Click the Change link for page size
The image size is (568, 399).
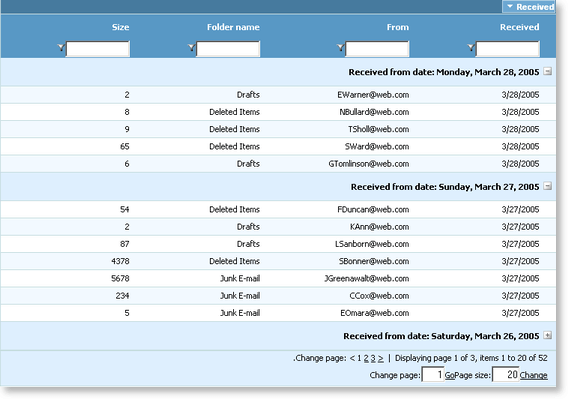(534, 375)
